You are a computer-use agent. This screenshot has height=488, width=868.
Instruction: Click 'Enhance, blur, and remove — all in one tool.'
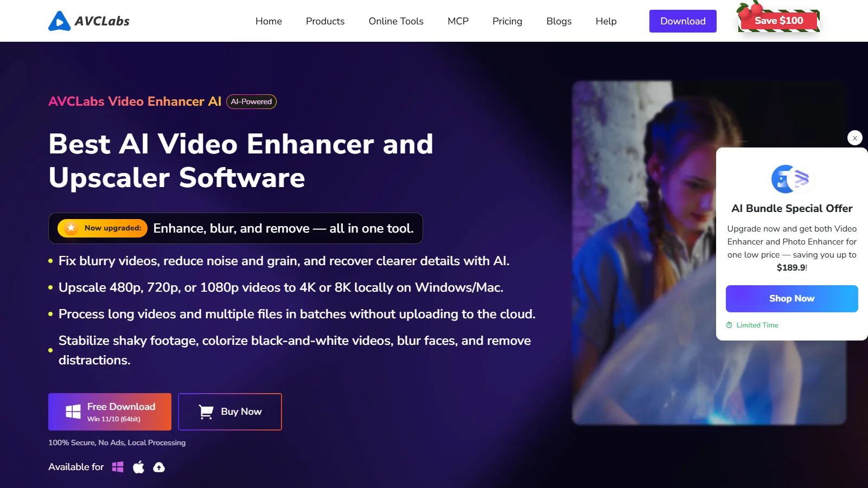pos(283,228)
